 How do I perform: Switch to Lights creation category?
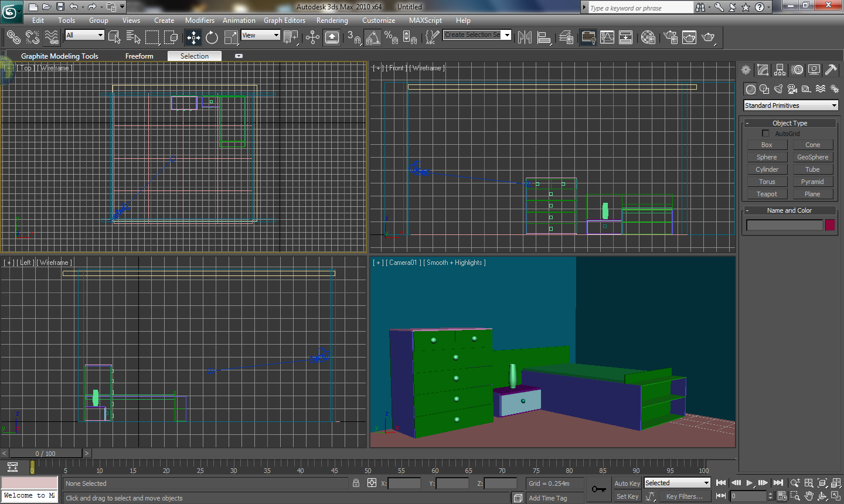click(x=778, y=89)
